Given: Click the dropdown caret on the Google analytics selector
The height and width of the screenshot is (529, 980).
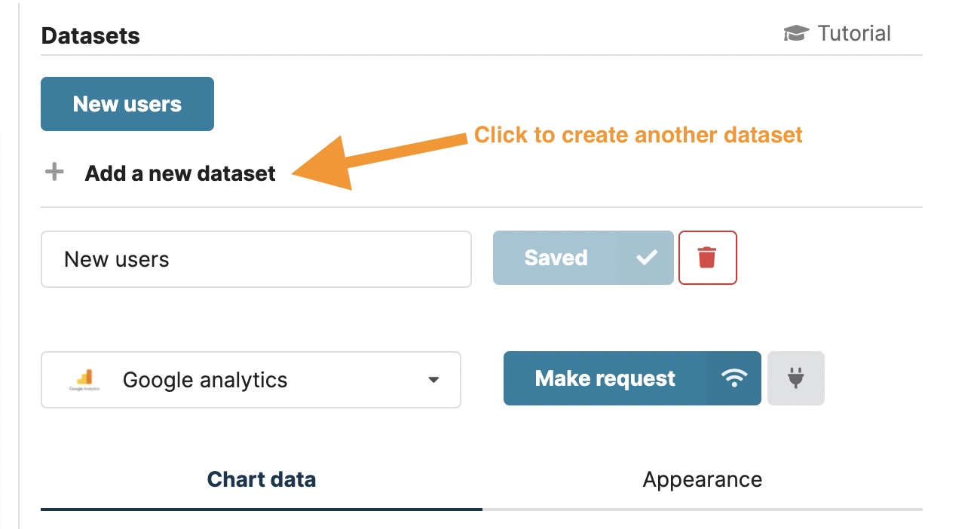Looking at the screenshot, I should pyautogui.click(x=433, y=381).
